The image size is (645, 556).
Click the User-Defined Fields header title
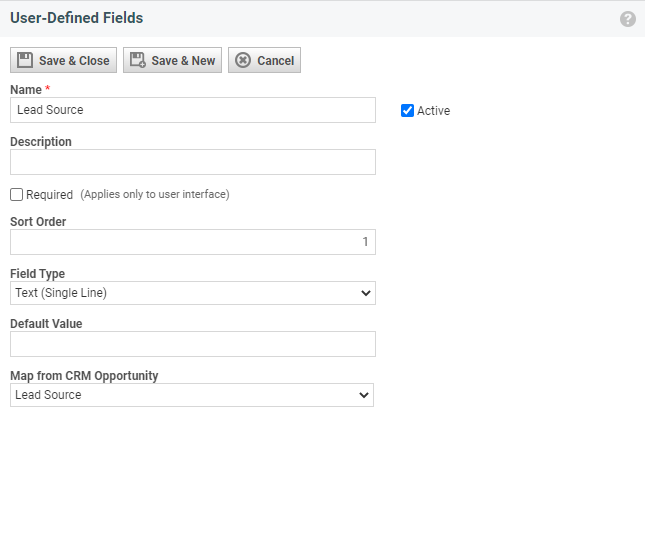click(76, 18)
